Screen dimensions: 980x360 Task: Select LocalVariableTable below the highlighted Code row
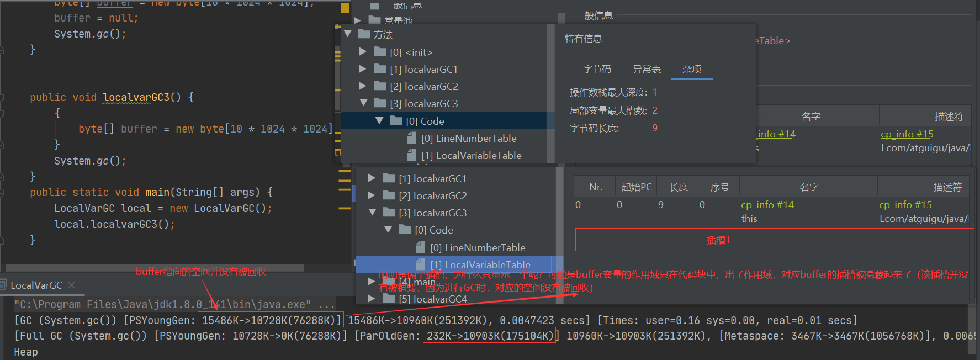[471, 156]
